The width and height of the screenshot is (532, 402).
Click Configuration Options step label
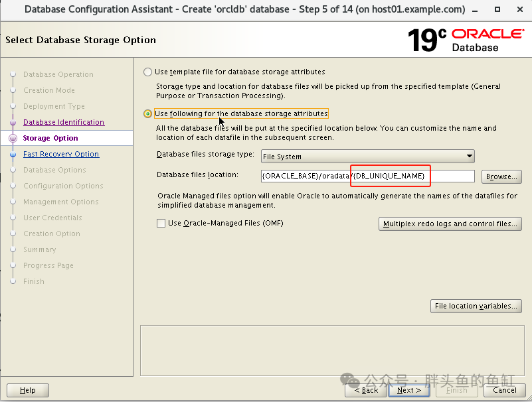[63, 186]
